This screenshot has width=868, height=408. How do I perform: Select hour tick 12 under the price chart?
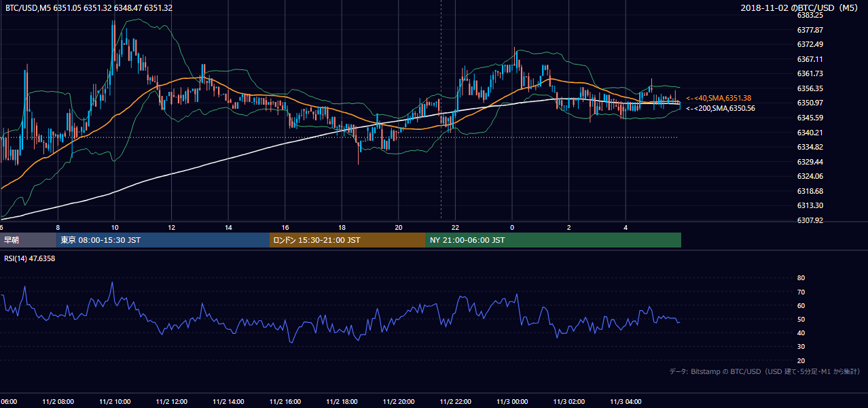[x=172, y=228]
